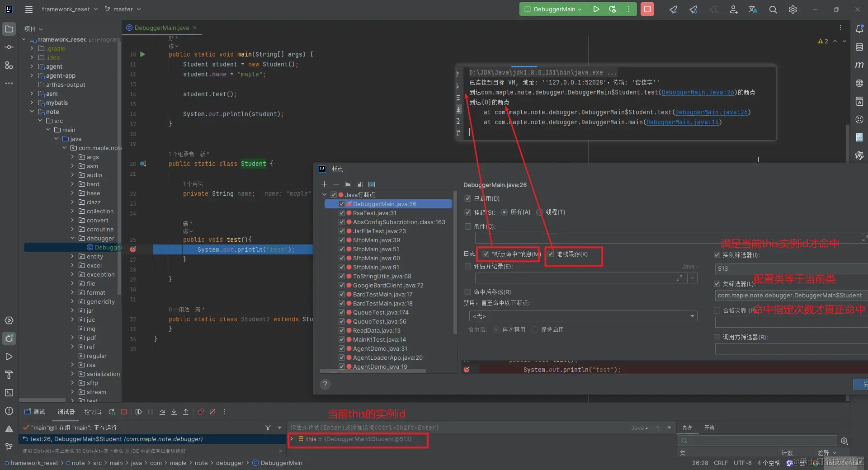Select the GoogleBardClient.java:72 breakpoint

[388, 285]
